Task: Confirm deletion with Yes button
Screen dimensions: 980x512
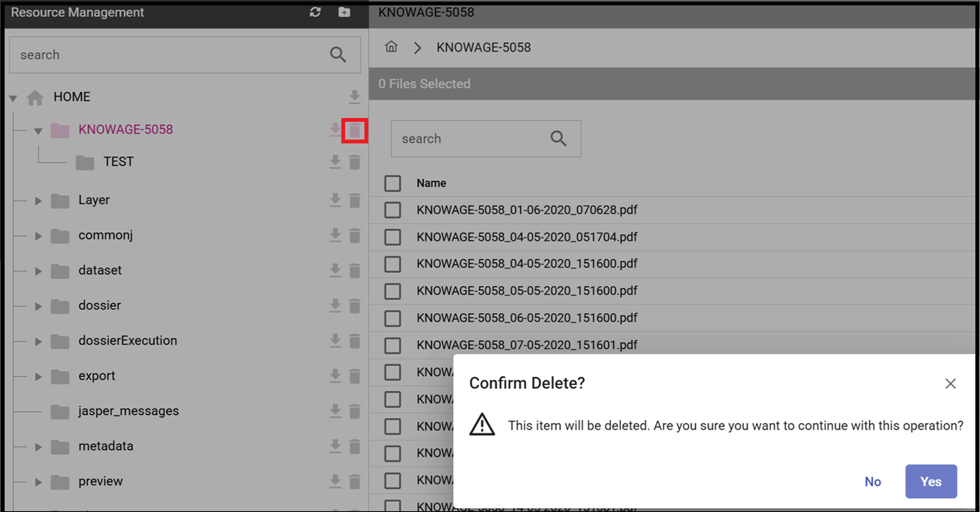Action: (931, 481)
